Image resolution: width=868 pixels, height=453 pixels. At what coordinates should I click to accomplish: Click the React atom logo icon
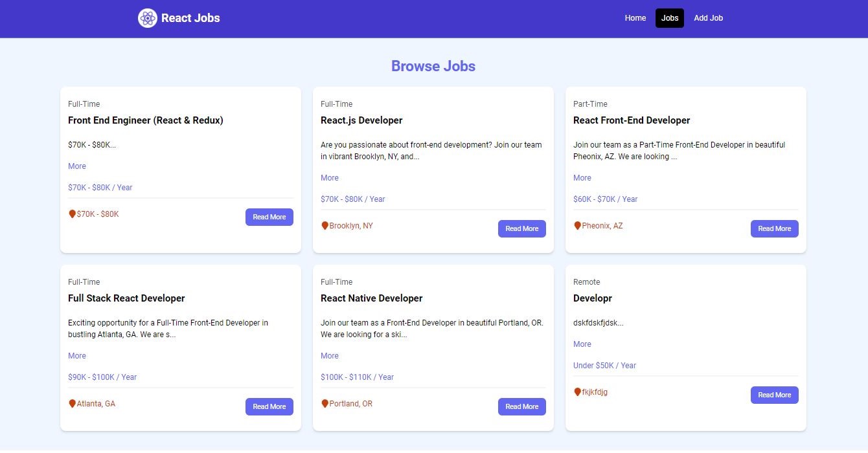[x=147, y=18]
